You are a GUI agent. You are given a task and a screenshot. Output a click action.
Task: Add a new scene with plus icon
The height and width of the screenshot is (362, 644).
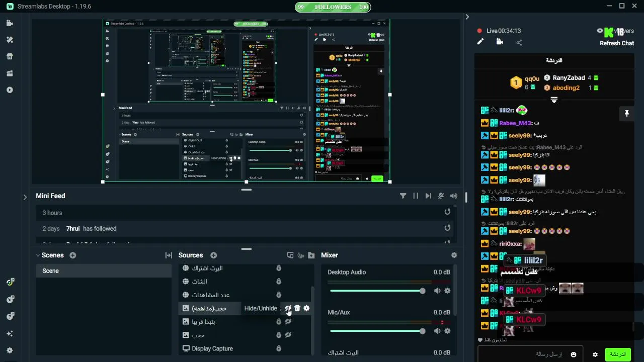(x=72, y=255)
